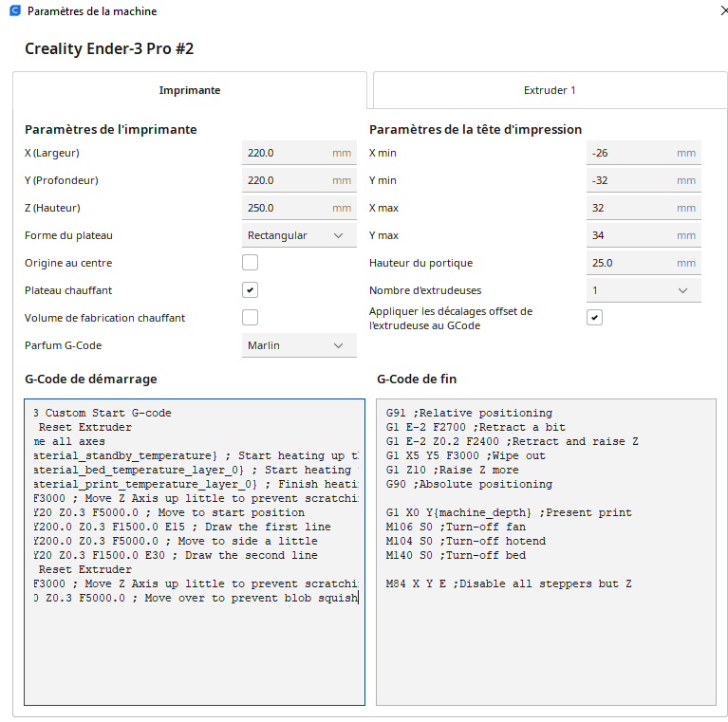Click the X (Largeur) input field
Viewport: 728px width, 722px height.
299,153
